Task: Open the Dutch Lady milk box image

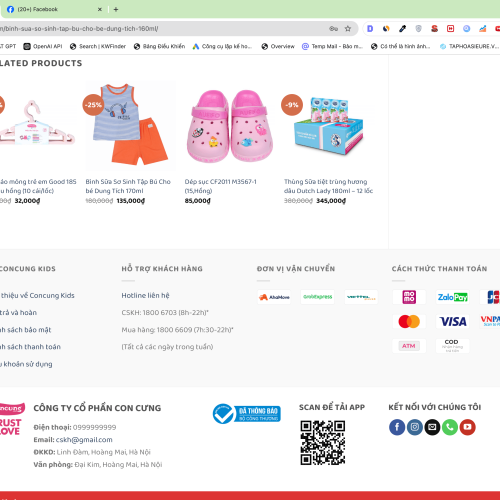Action: [329, 125]
